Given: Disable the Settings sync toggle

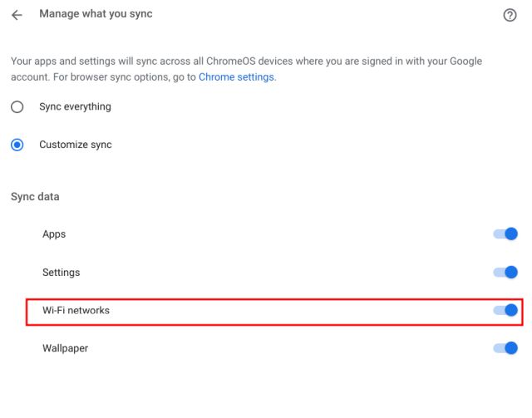Looking at the screenshot, I should click(505, 273).
